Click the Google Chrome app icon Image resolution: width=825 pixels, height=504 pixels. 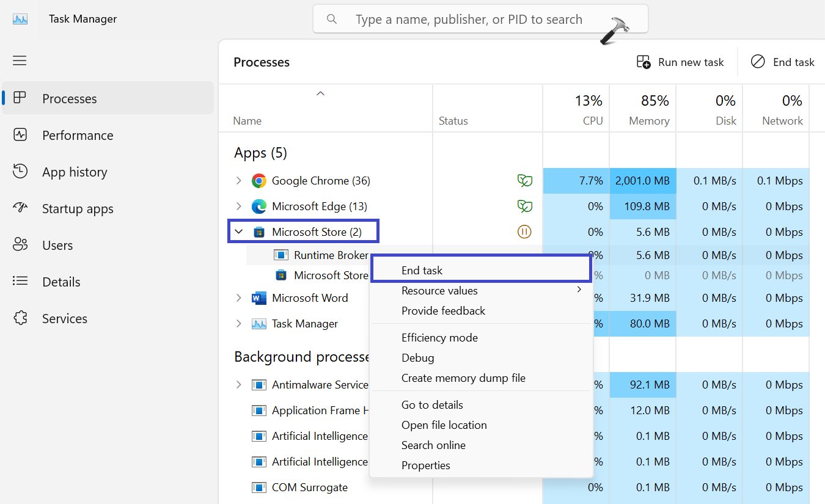[x=259, y=181]
